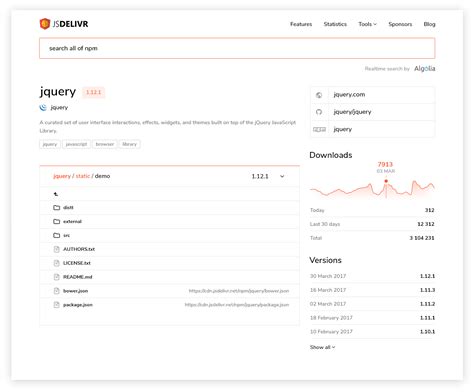Click the Total downloads count 3 104 231

pyautogui.click(x=422, y=238)
